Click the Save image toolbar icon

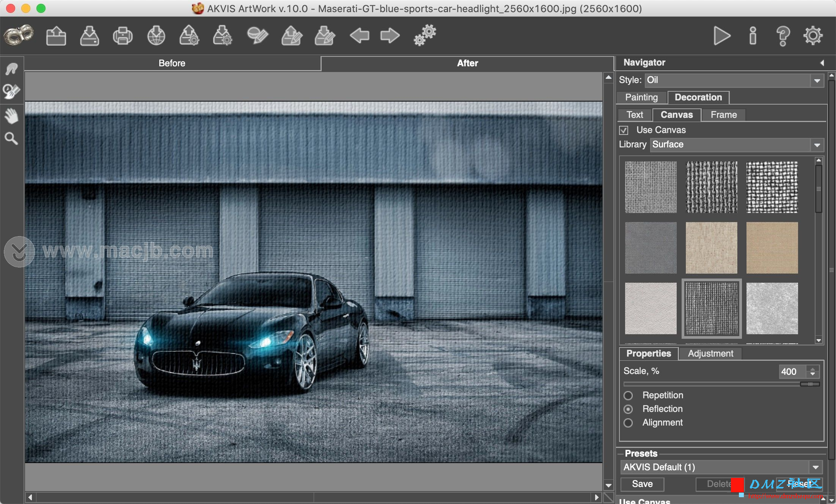tap(90, 36)
